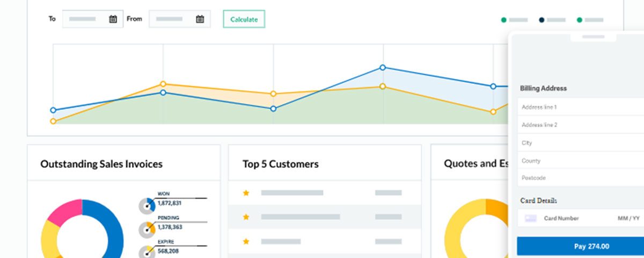The width and height of the screenshot is (644, 258).
Task: Click the Top 5 Customers heading
Action: tap(281, 164)
